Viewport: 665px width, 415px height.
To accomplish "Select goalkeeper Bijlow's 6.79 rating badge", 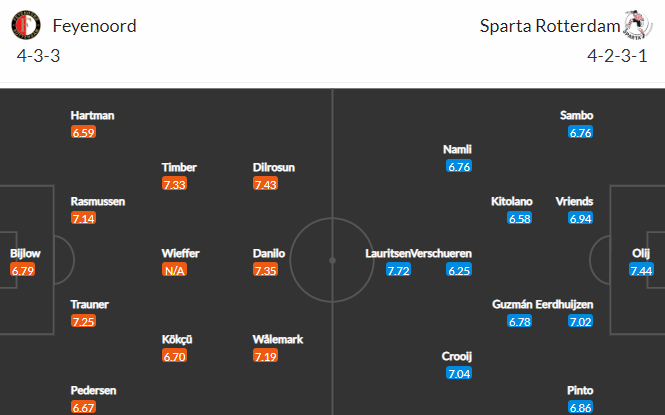I will click(x=22, y=270).
